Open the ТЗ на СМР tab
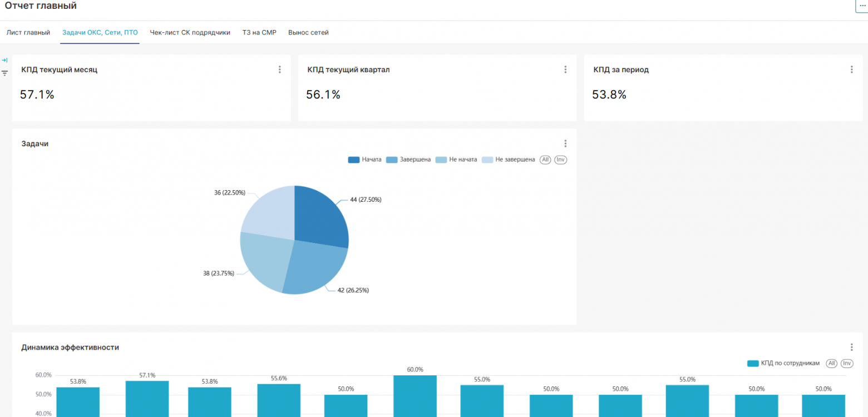Screen dimensions: 868x417 coord(259,32)
